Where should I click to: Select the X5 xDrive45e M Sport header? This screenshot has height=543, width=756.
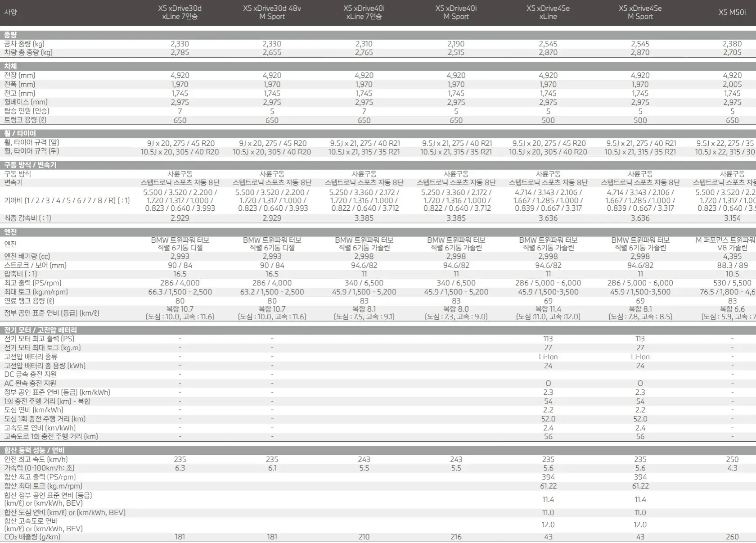click(x=640, y=12)
